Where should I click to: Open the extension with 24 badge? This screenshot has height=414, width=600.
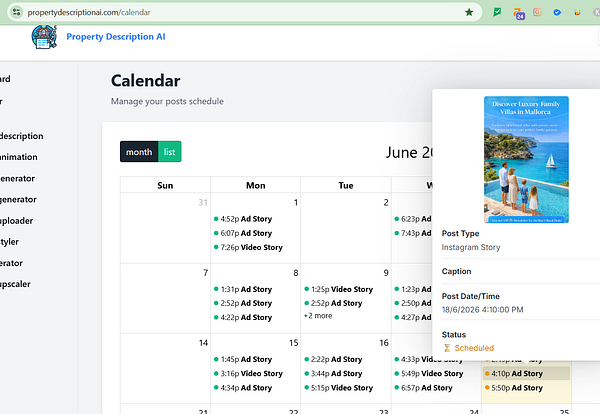518,13
